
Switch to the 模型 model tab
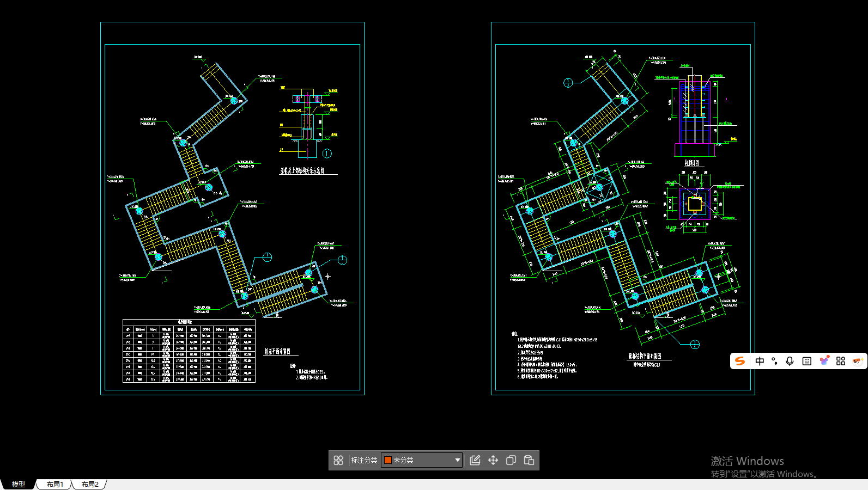coord(19,484)
